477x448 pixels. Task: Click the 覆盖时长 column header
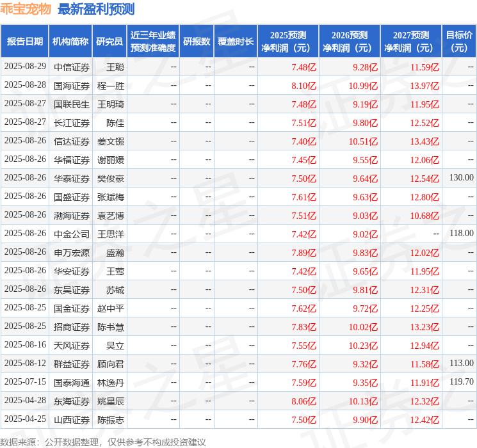coord(236,42)
